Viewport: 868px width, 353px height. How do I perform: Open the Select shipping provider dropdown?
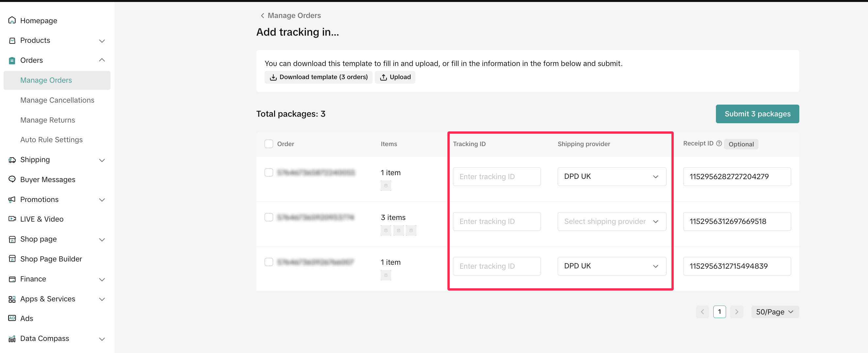(x=611, y=221)
